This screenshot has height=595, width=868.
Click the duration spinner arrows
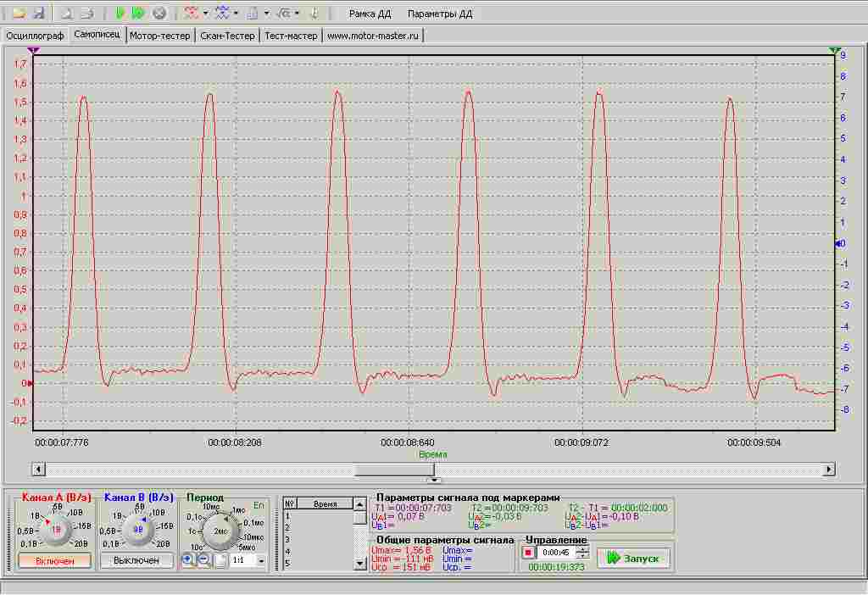tap(582, 553)
